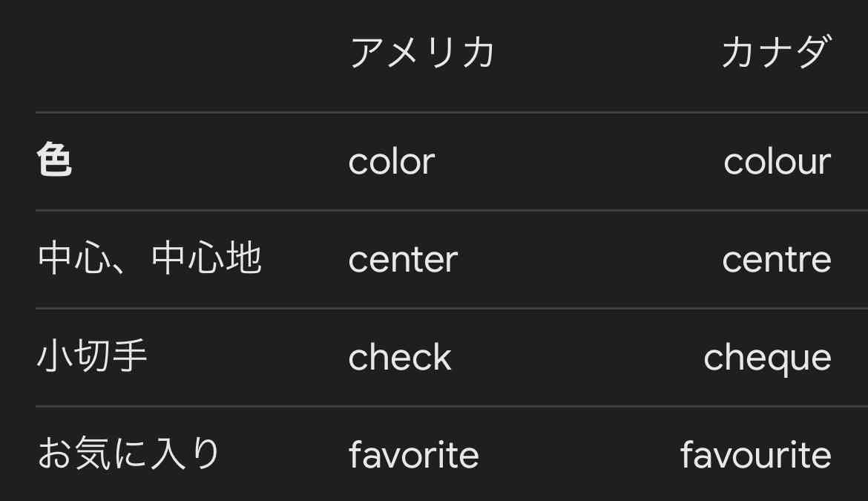Select the 小切手 row label
This screenshot has height=501, width=868.
pos(92,356)
